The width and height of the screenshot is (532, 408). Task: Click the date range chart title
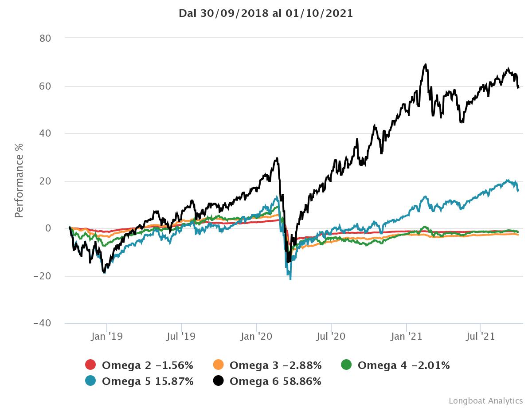266,13
